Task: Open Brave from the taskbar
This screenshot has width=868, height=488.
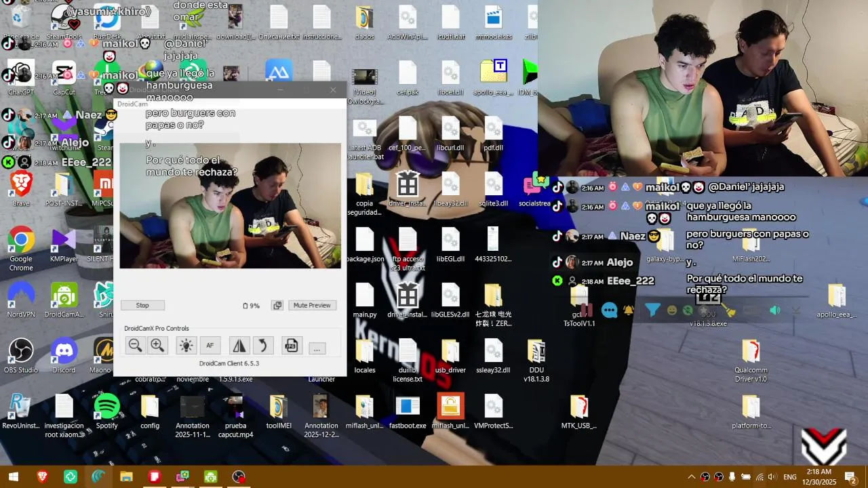Action: (42, 476)
